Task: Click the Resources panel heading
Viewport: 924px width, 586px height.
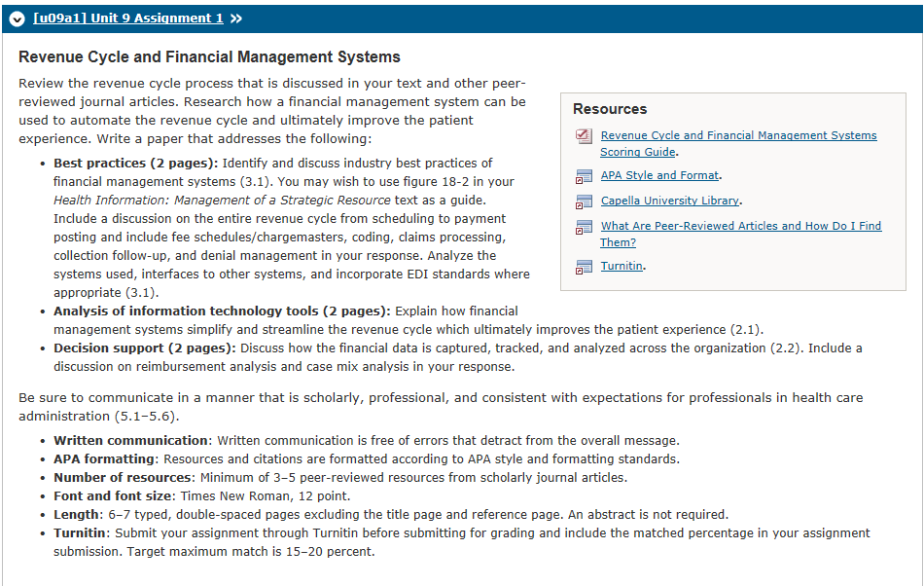Action: 610,109
